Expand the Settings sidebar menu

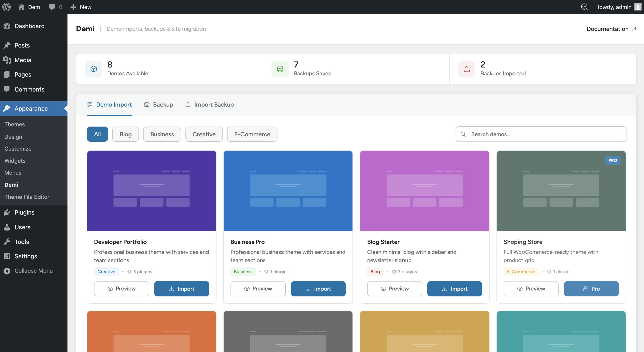tap(26, 256)
